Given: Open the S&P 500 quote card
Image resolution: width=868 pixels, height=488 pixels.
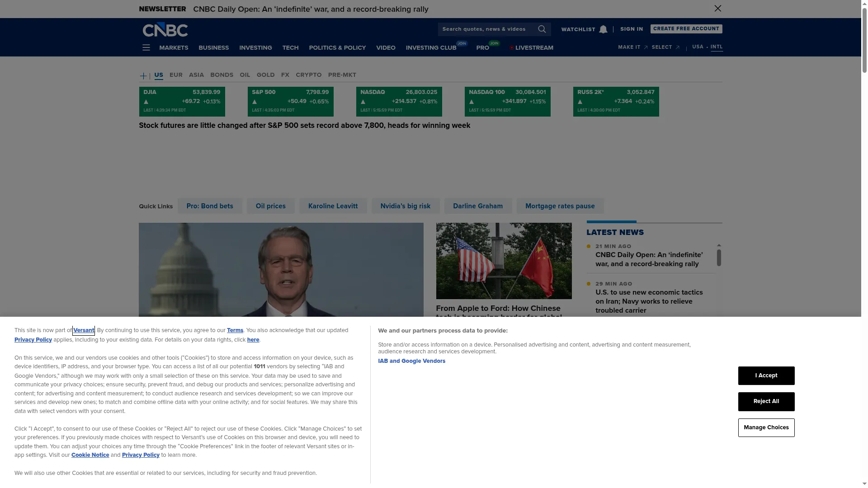Looking at the screenshot, I should click(x=290, y=102).
